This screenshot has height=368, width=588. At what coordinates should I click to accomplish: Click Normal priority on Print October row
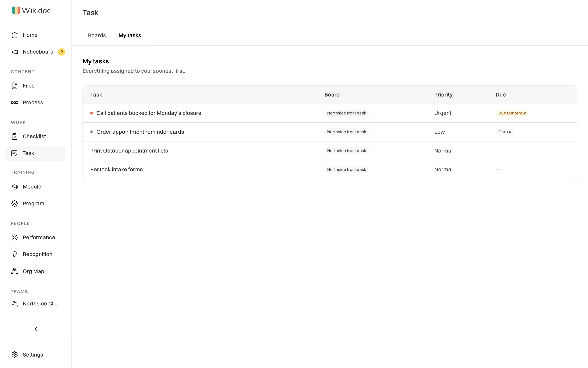pyautogui.click(x=443, y=151)
